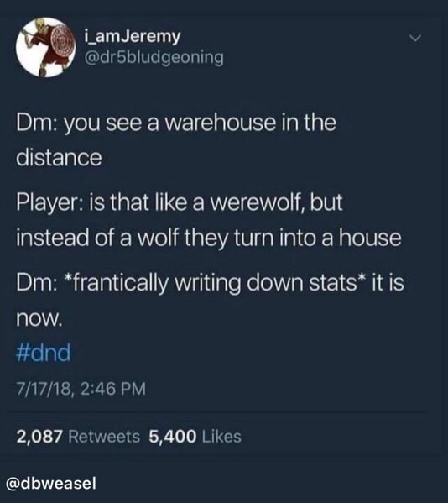Open the i_amJeremy profile avatar
Viewport: 448px width, 503px height.
click(x=46, y=48)
